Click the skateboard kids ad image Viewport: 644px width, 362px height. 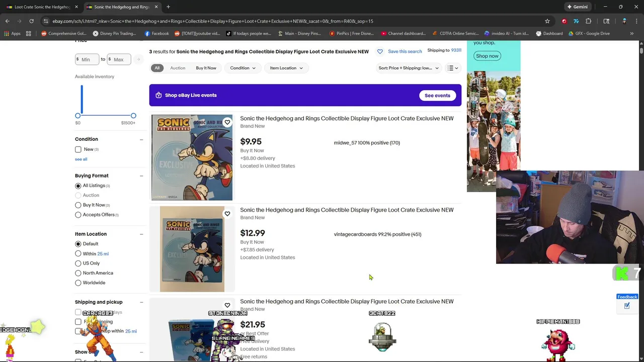click(494, 131)
